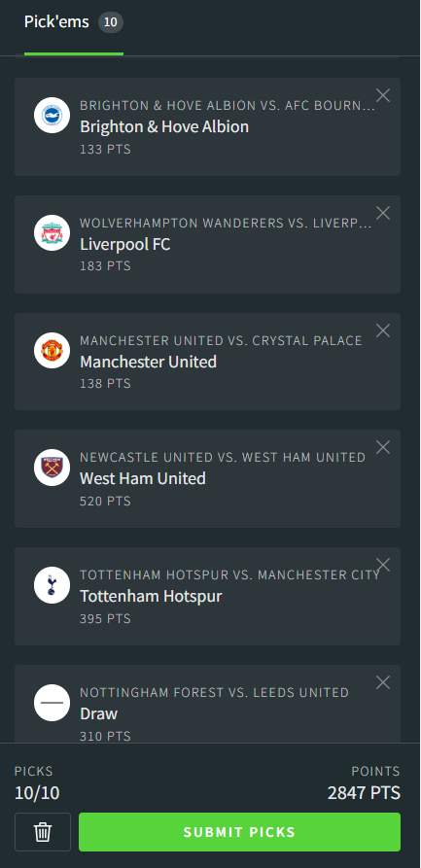Click the Manchester United vs. Crystal Palace heading
Image resolution: width=421 pixels, height=868 pixels.
(221, 340)
